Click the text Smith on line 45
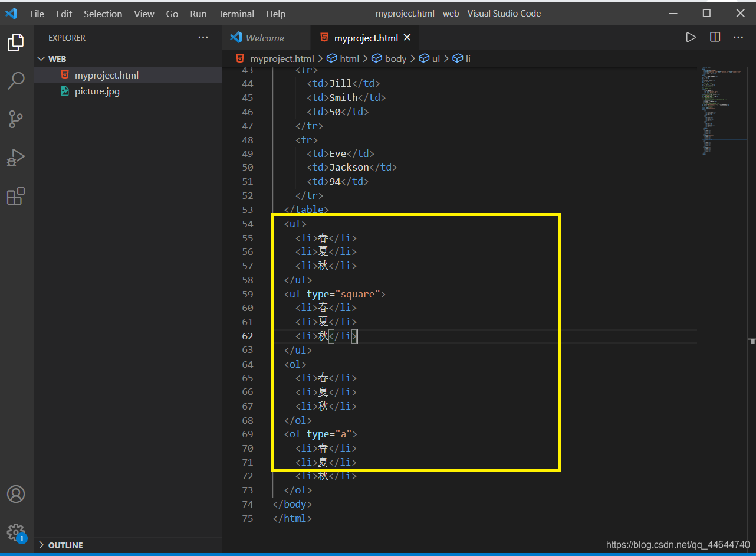The width and height of the screenshot is (756, 556). (344, 97)
